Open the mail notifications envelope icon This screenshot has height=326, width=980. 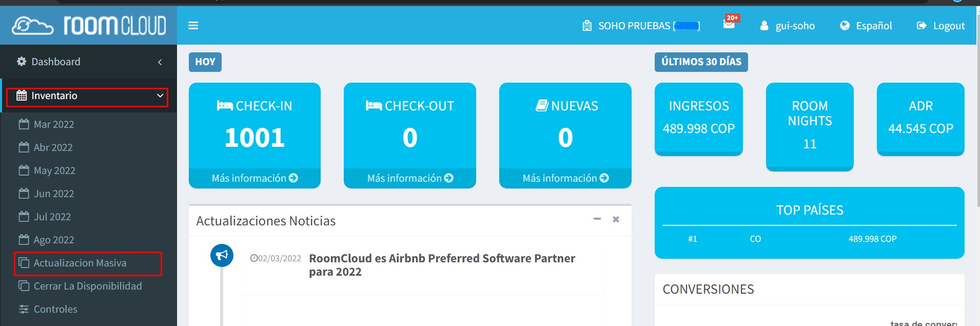click(729, 24)
